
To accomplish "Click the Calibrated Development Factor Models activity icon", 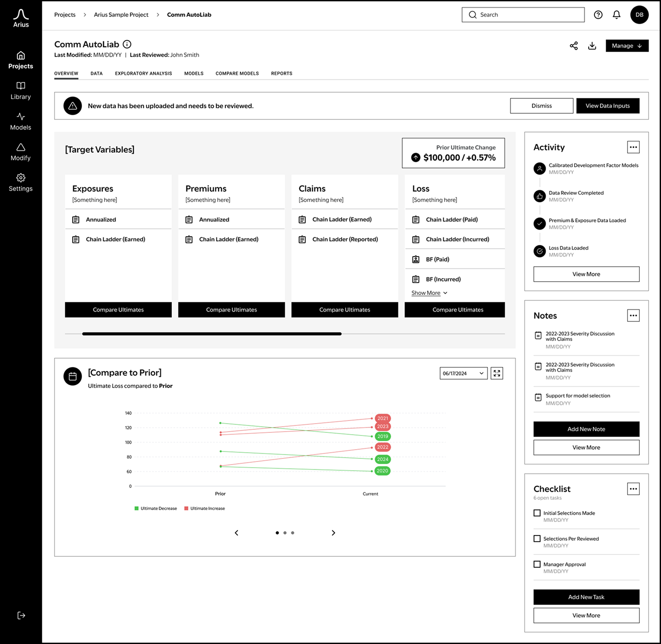I will tap(540, 169).
